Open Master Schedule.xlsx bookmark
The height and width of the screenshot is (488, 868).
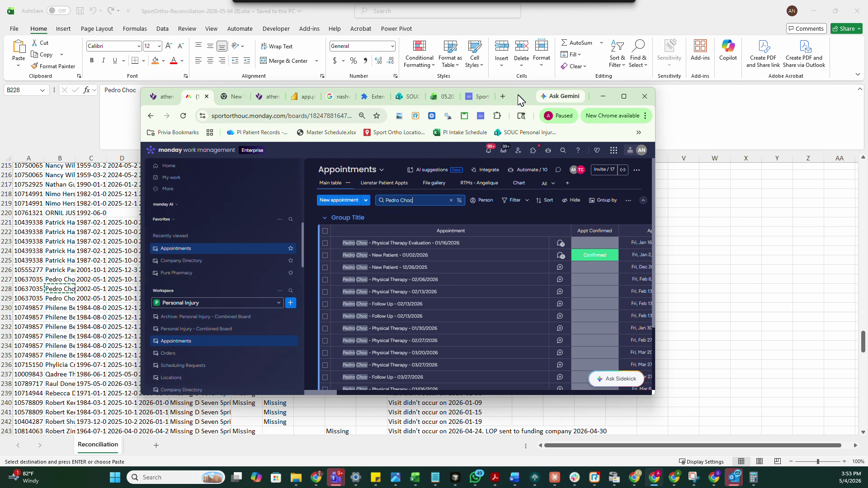pos(326,132)
